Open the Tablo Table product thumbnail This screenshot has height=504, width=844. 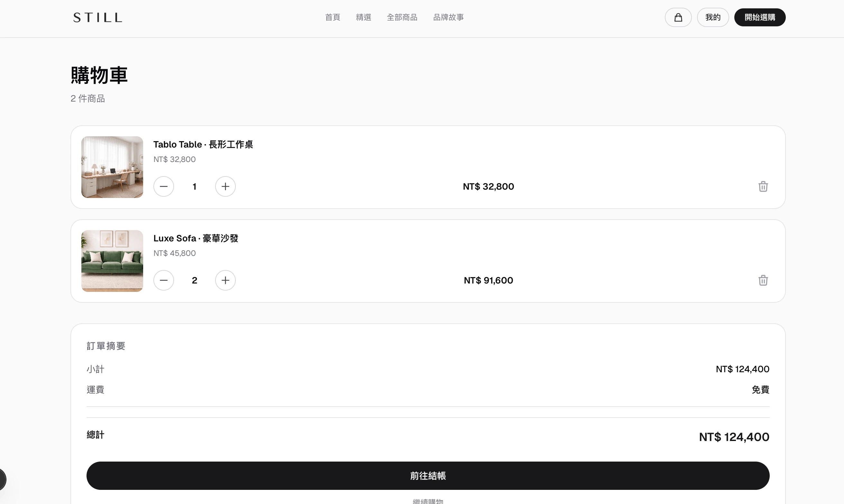click(x=112, y=167)
